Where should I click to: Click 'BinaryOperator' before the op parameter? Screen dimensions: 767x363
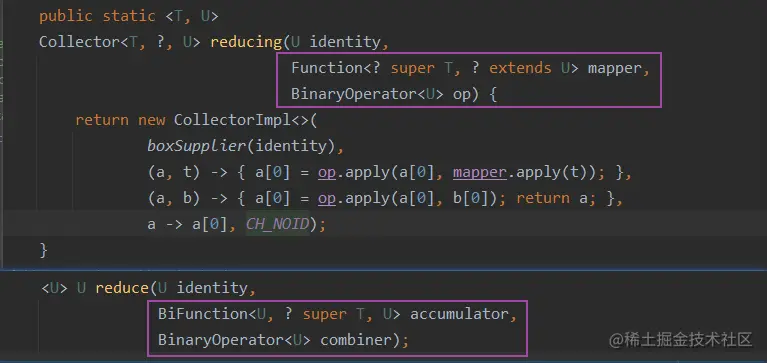pos(354,94)
